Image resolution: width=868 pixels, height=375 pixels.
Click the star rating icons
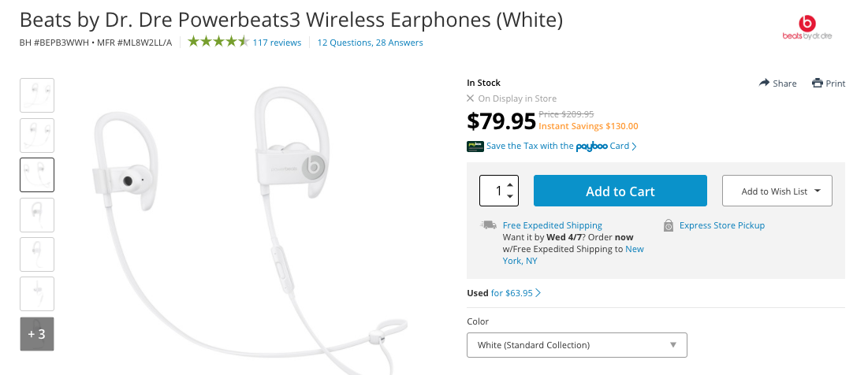218,42
